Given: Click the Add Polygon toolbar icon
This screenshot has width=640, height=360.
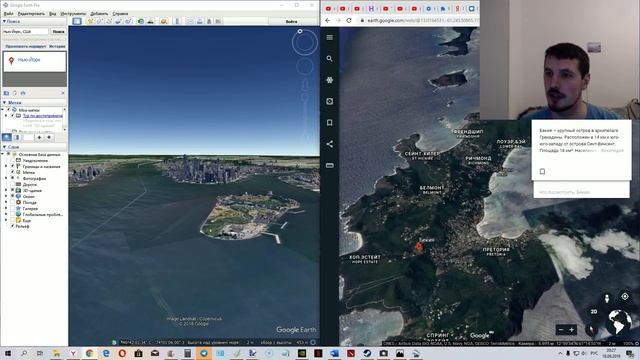Looking at the screenshot, I should 99,21.
